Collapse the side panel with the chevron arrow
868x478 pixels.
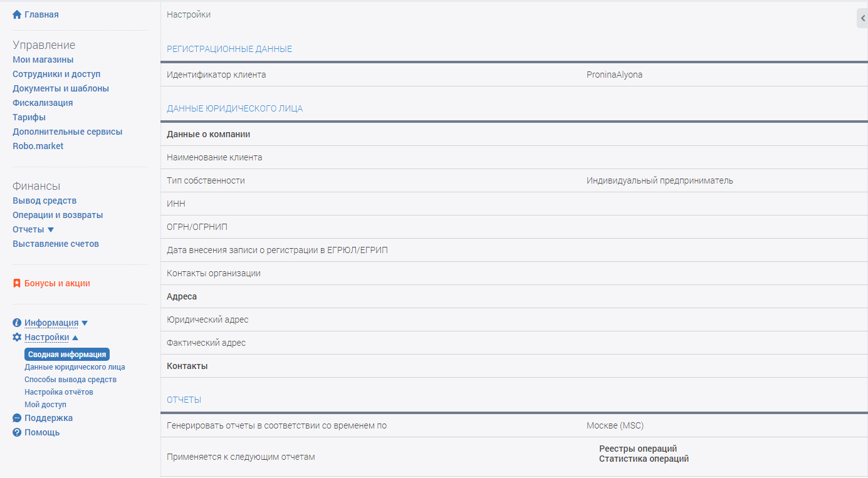862,18
